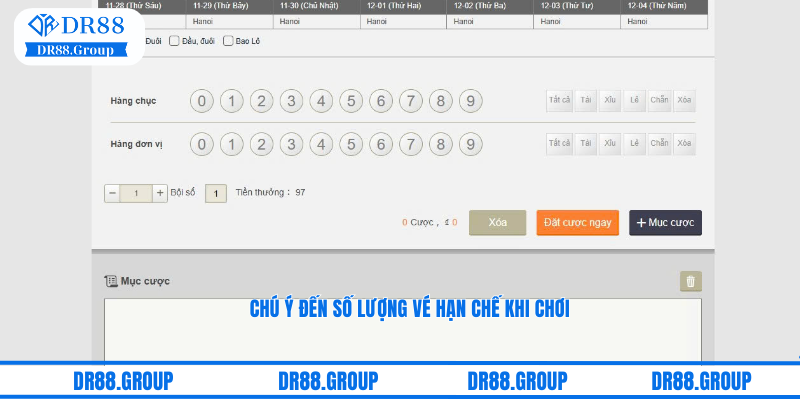This screenshot has height=400, width=800.
Task: Select digit 1 in Hàng chục row
Action: 232,101
